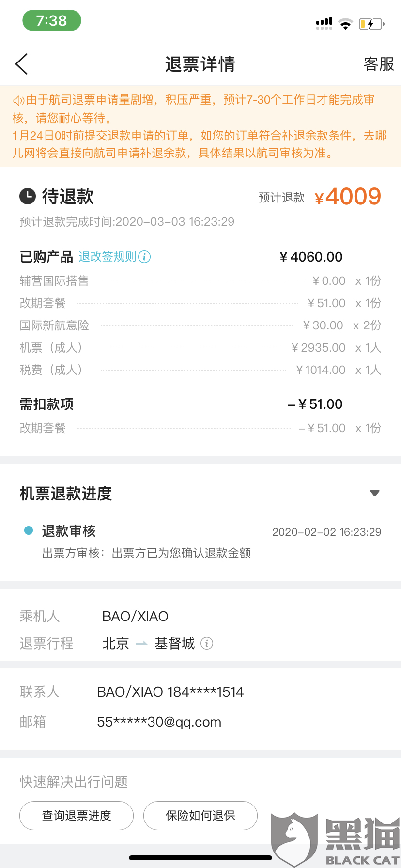Tap the ¥4009 estimated refund amount

[x=348, y=197]
